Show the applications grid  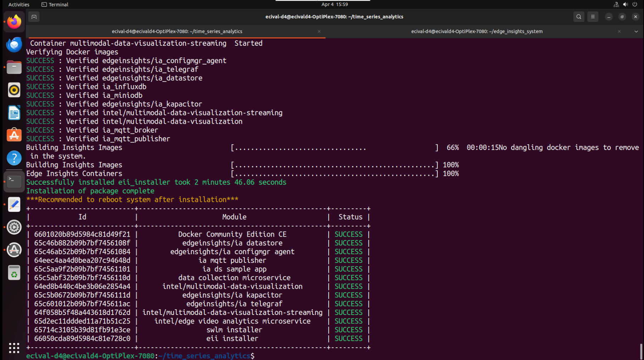[x=14, y=348]
